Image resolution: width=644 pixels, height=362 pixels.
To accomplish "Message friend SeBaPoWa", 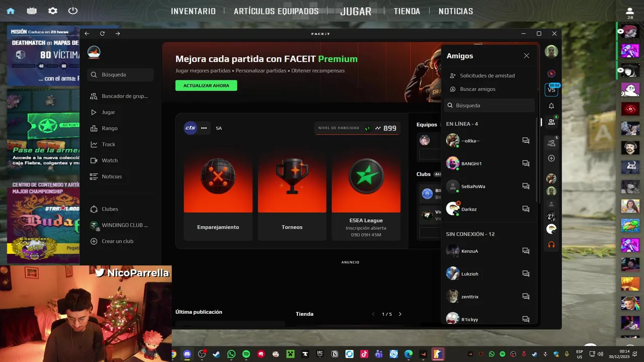I will 526,186.
